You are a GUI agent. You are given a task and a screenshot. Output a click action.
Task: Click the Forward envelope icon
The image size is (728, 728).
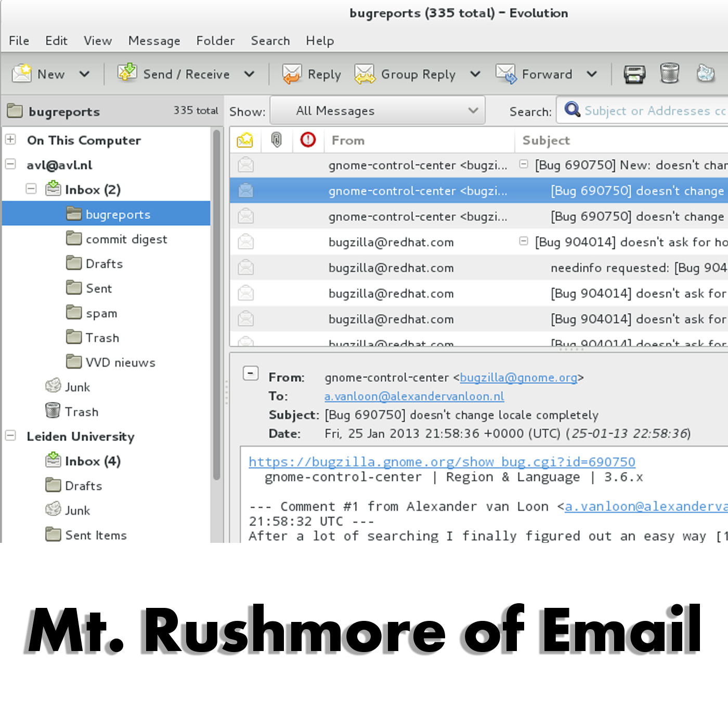tap(506, 74)
